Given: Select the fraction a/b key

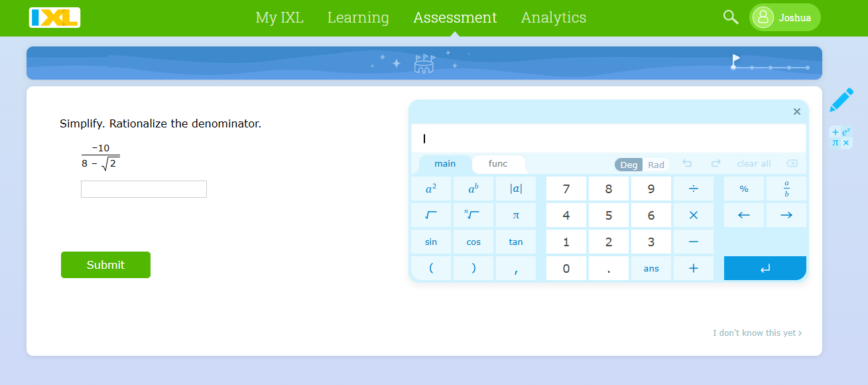Looking at the screenshot, I should 786,188.
